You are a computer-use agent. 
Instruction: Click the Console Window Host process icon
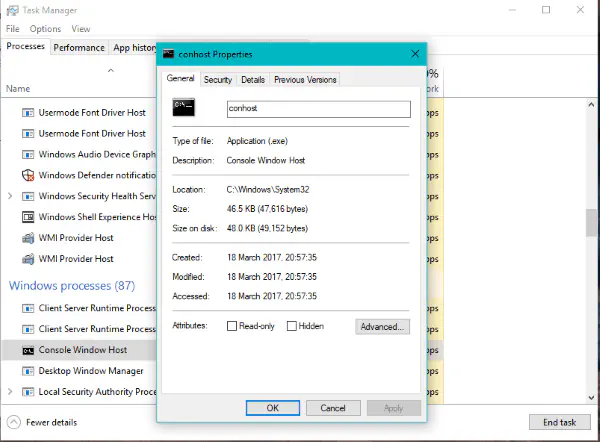[x=28, y=350]
